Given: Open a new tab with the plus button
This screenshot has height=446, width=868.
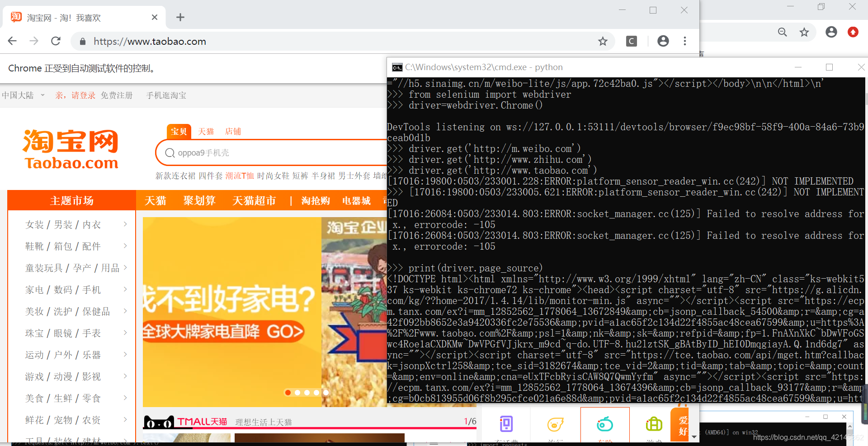Looking at the screenshot, I should pyautogui.click(x=180, y=17).
